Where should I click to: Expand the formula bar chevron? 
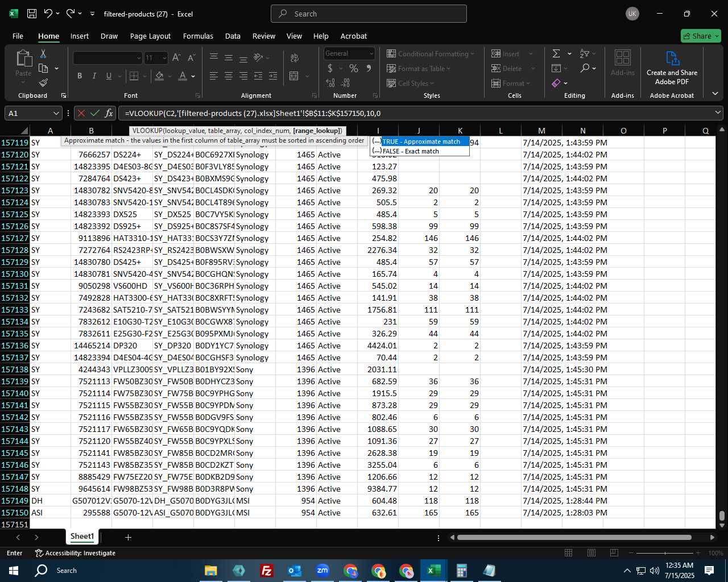tap(718, 113)
